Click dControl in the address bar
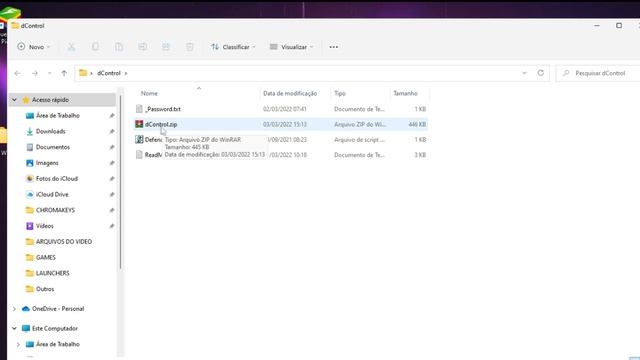 pyautogui.click(x=109, y=73)
